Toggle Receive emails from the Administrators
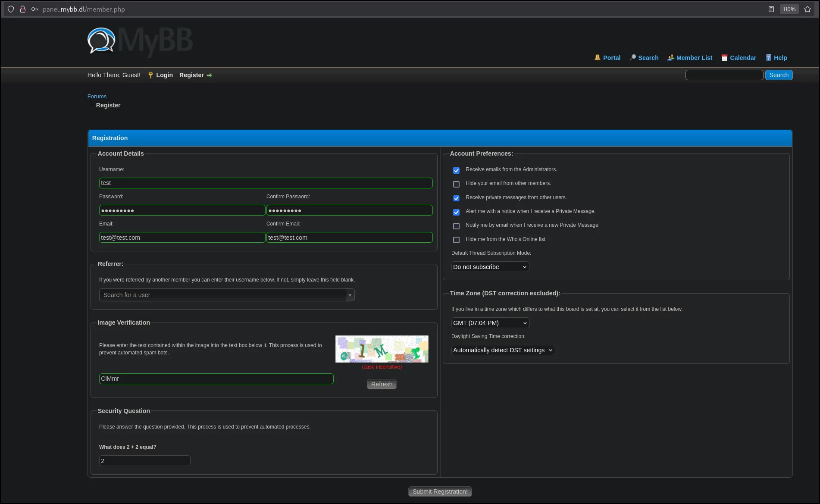Screen dimensions: 820x504 [456, 170]
